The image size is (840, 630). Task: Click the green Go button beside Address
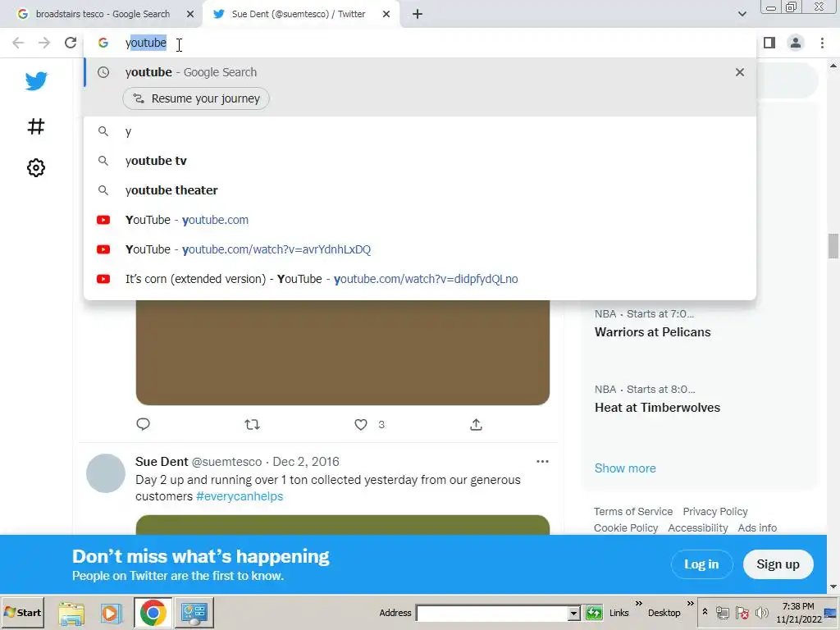tap(594, 613)
